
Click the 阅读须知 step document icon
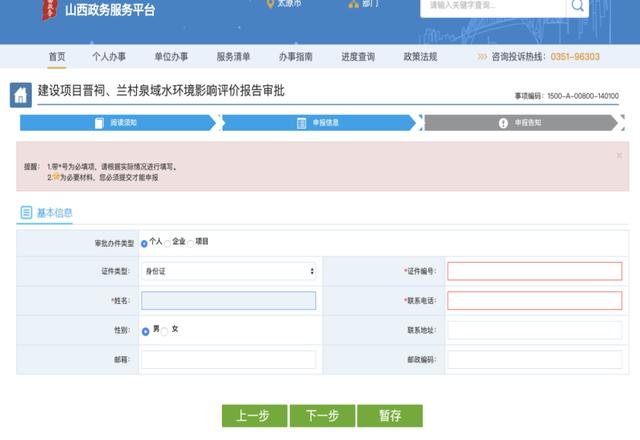pos(99,123)
